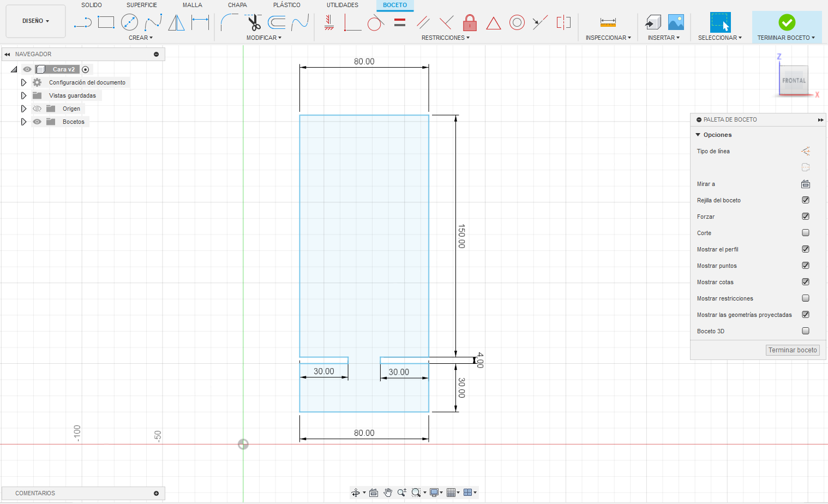Open the INSPECCIONAR dropdown menu
This screenshot has width=828, height=504.
click(608, 38)
